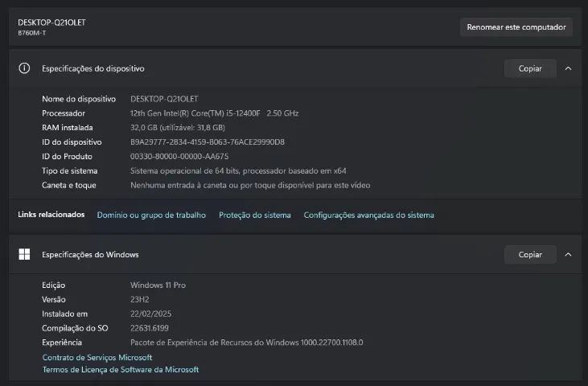Select the product ID 00330-80000-00000-AA675
This screenshot has width=588, height=386.
(x=179, y=156)
